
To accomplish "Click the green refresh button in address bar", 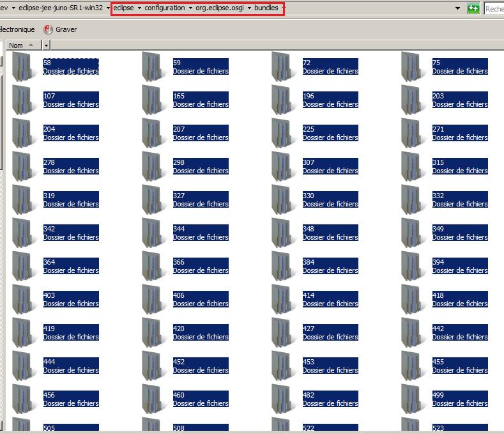I will click(473, 8).
